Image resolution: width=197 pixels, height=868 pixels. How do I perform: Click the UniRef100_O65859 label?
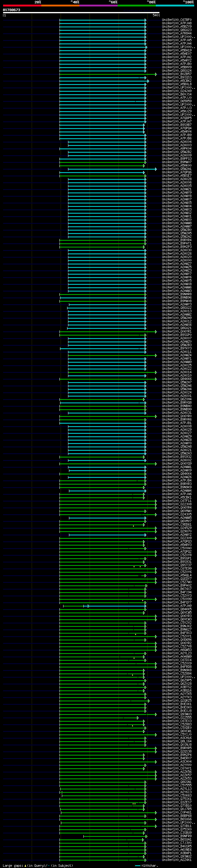coord(177,101)
